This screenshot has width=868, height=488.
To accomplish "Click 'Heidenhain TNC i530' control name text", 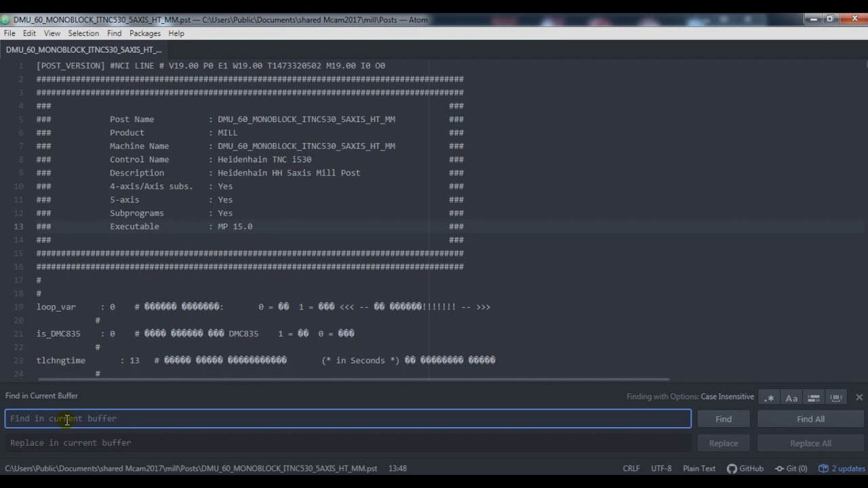I will (264, 159).
